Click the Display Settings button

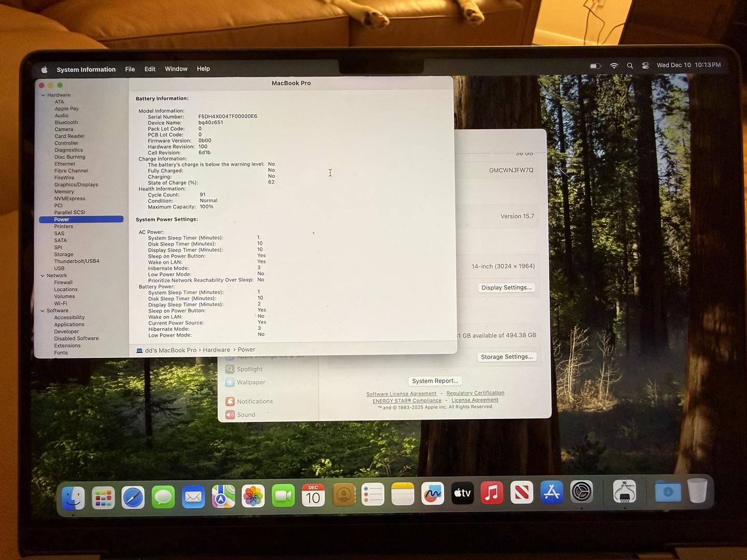pos(506,288)
